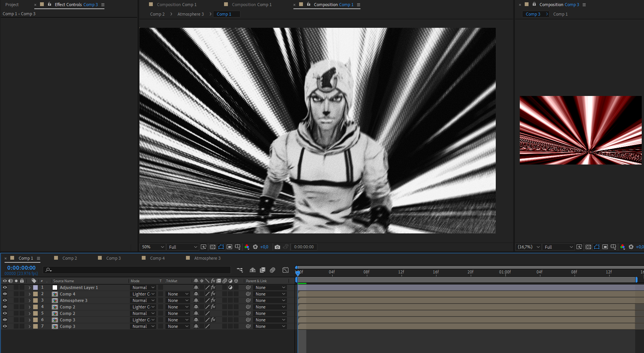Viewport: 644px width, 353px height.
Task: Switch to Comp 2 timeline tab
Action: pyautogui.click(x=69, y=258)
